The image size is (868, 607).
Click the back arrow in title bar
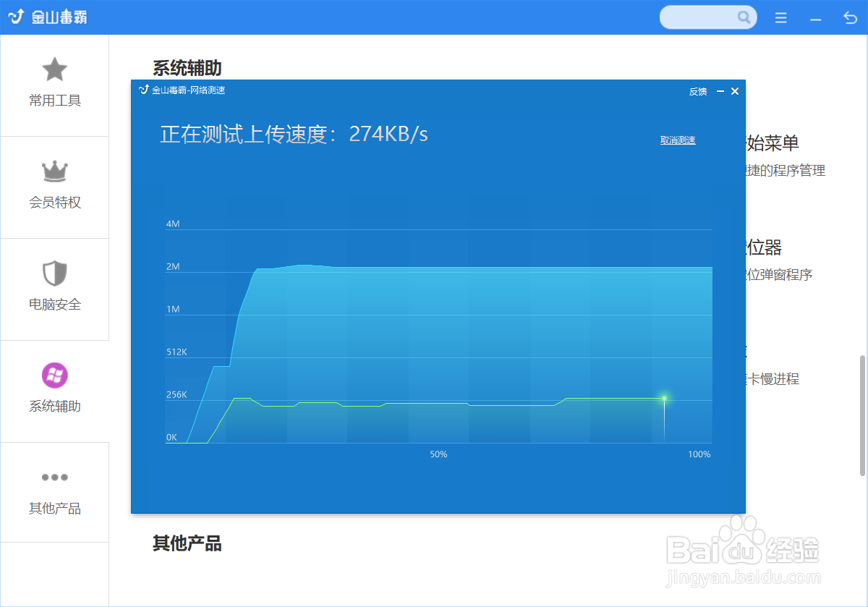point(850,18)
